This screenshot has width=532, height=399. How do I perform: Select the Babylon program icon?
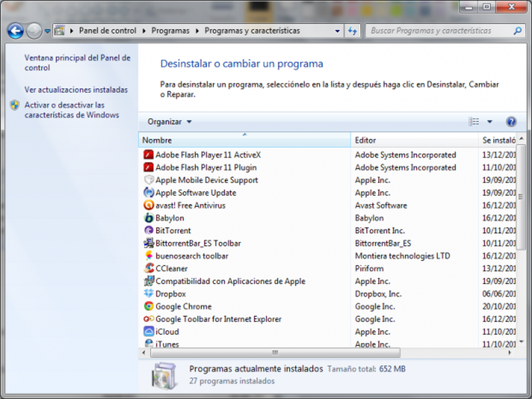coord(149,218)
